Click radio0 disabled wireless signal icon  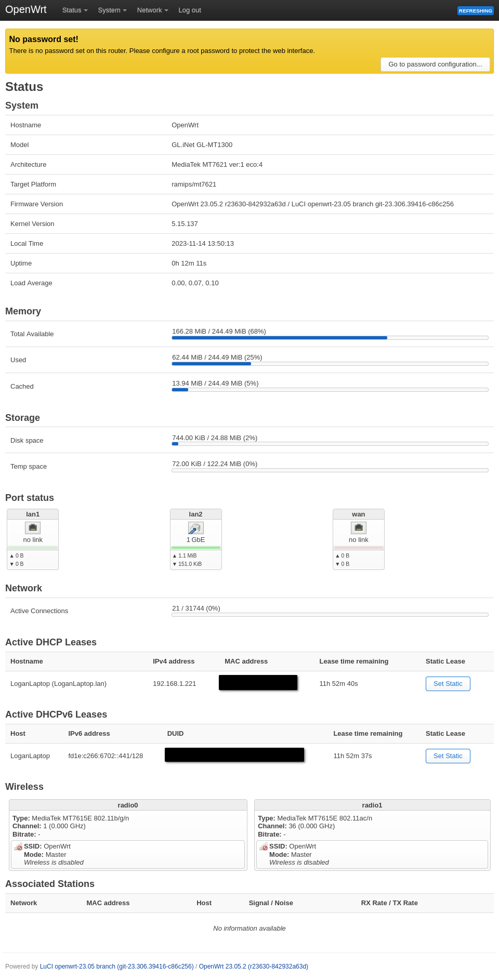click(18, 846)
